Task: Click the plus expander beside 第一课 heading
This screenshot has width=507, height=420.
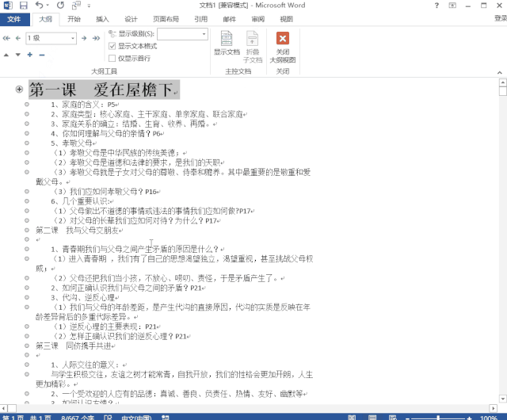Action: point(19,90)
